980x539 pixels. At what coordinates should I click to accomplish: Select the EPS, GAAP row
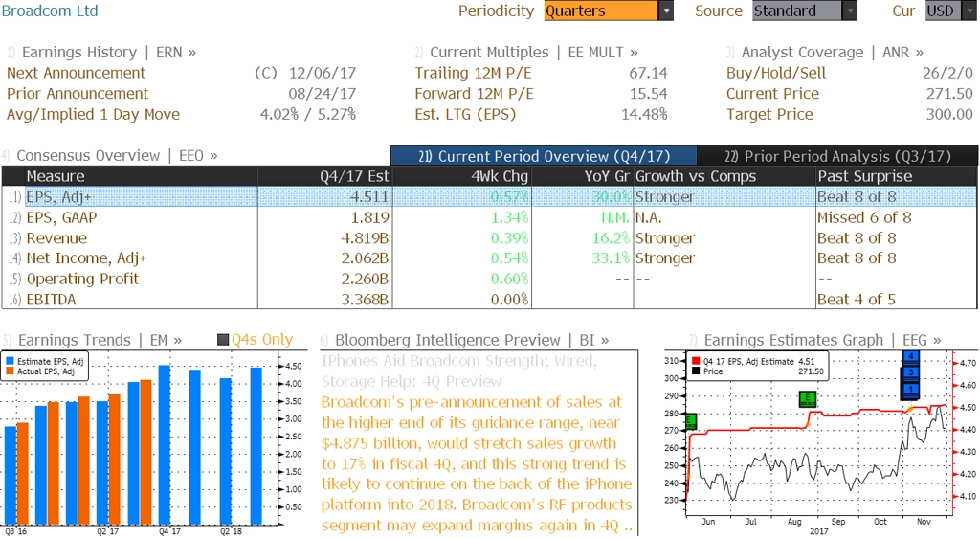489,217
